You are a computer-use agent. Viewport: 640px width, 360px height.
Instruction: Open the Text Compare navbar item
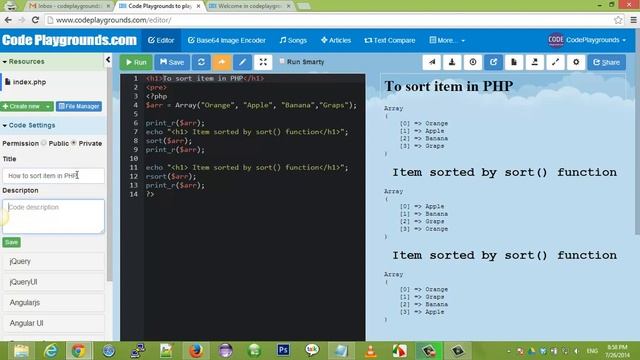pos(390,40)
